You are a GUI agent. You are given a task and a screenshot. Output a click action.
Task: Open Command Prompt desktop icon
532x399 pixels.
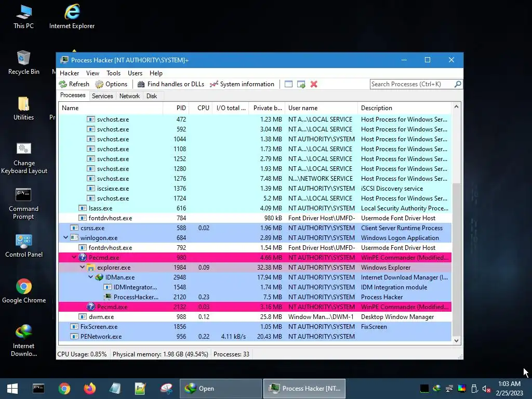[x=24, y=204]
